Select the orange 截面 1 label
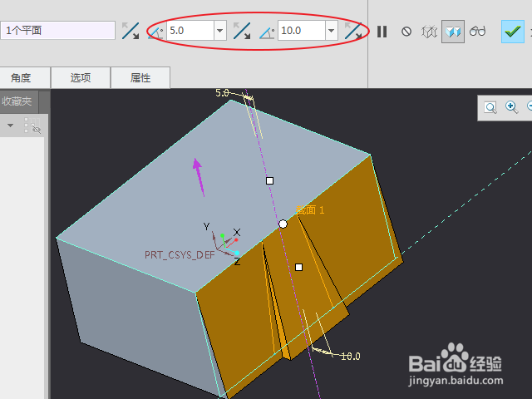 pyautogui.click(x=310, y=210)
